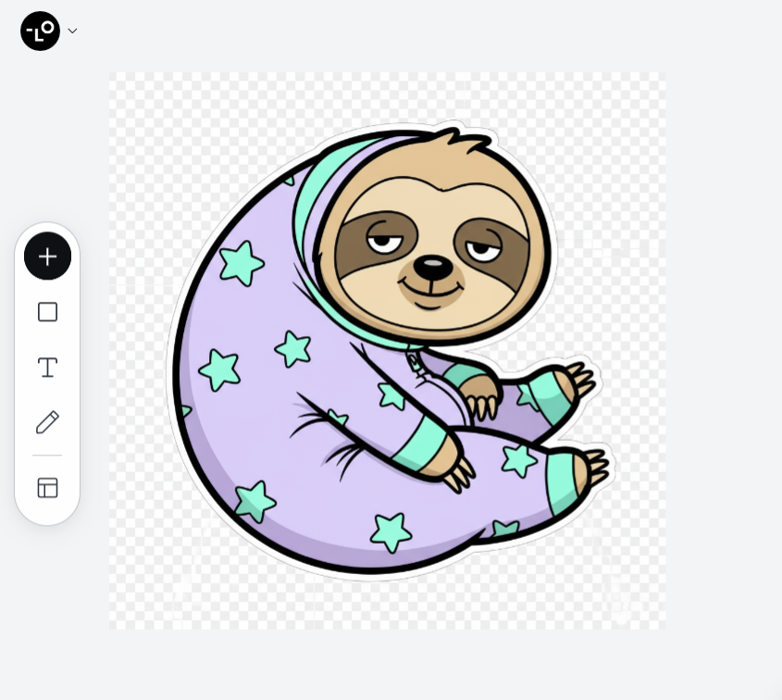782x700 pixels.
Task: Click the sloth's left sleepy eye
Action: point(381,244)
